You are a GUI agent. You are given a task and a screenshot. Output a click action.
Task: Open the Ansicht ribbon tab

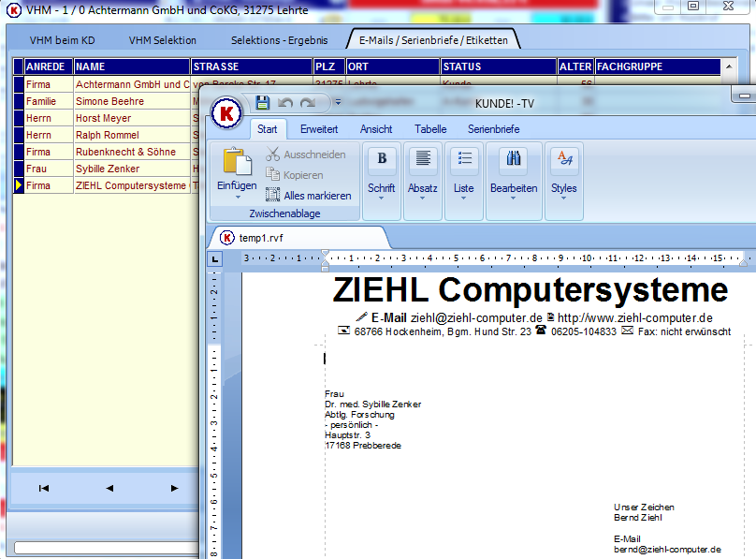[376, 129]
